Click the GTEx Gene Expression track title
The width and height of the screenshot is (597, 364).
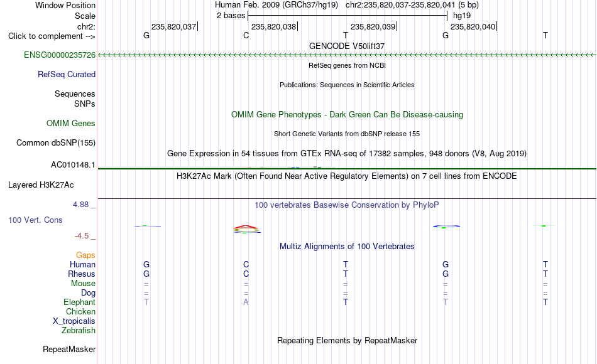click(347, 153)
